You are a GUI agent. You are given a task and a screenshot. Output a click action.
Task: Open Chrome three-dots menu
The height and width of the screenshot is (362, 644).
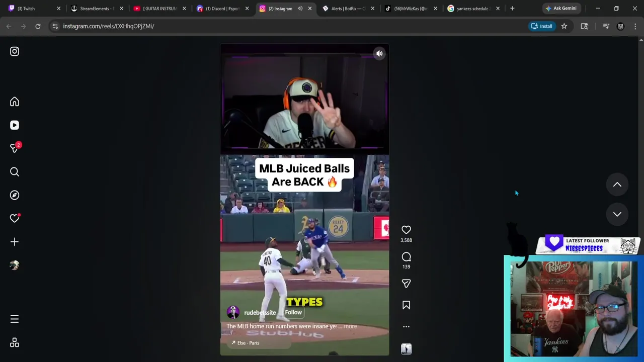pyautogui.click(x=635, y=26)
